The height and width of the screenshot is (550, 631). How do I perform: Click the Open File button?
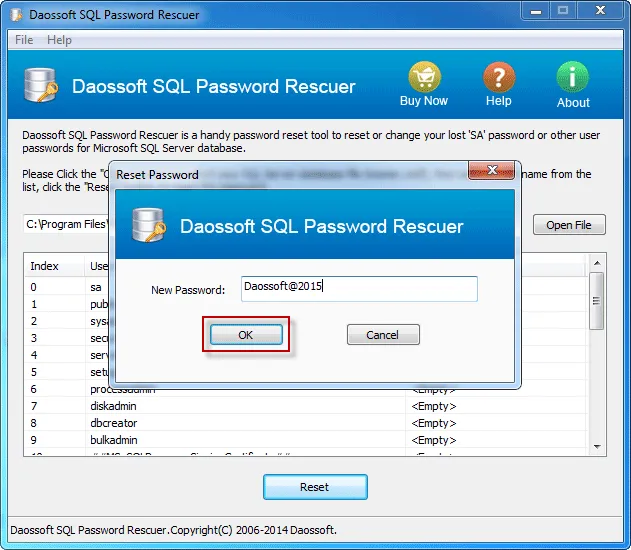pyautogui.click(x=569, y=225)
